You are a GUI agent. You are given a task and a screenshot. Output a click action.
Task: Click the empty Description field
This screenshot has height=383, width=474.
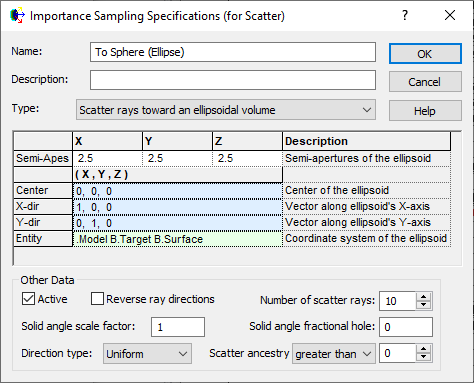[233, 80]
